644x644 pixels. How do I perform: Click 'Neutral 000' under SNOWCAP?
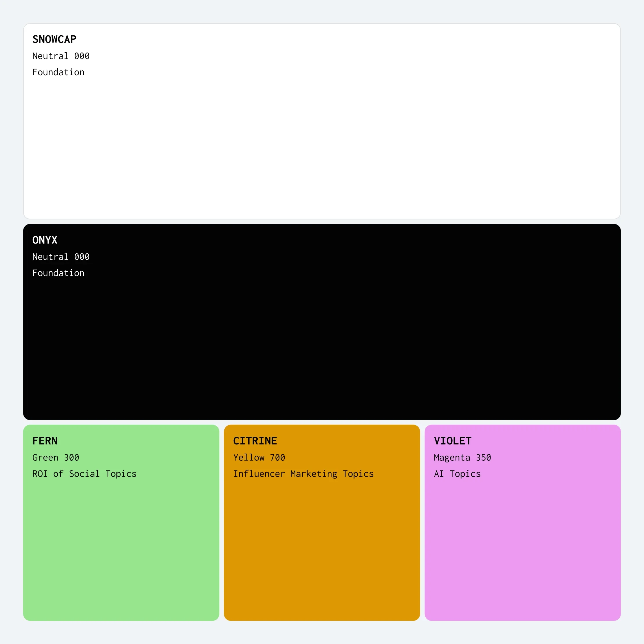point(61,56)
